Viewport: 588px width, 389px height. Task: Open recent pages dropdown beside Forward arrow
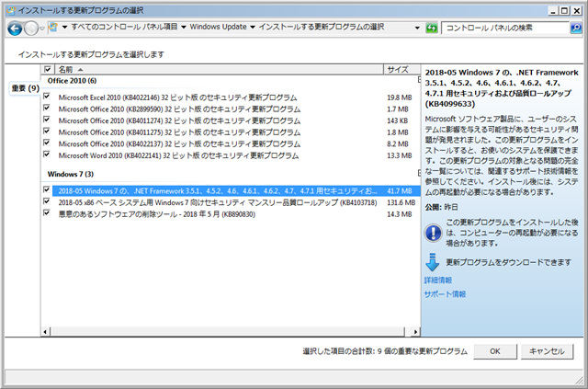click(42, 29)
